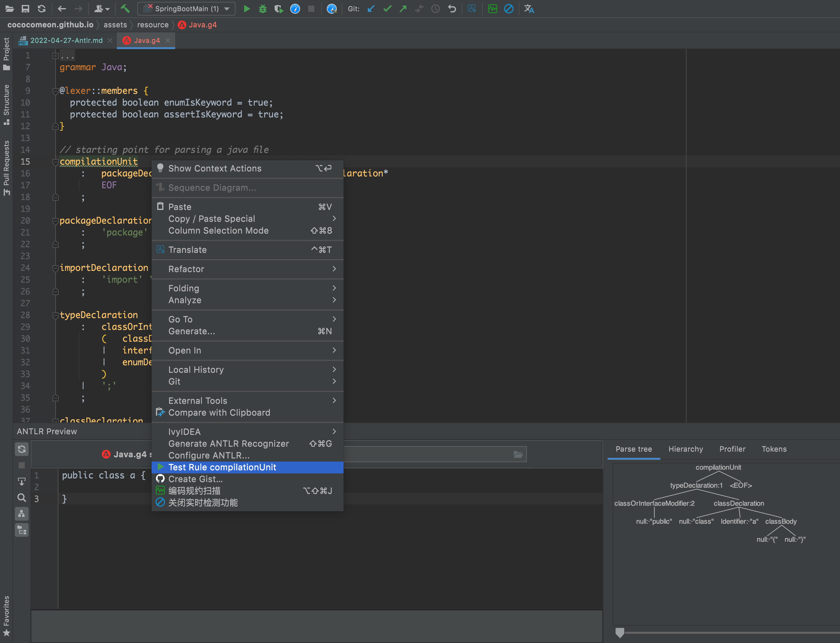The height and width of the screenshot is (643, 840).
Task: Click the parse tree zoom slider handle
Action: 619,632
